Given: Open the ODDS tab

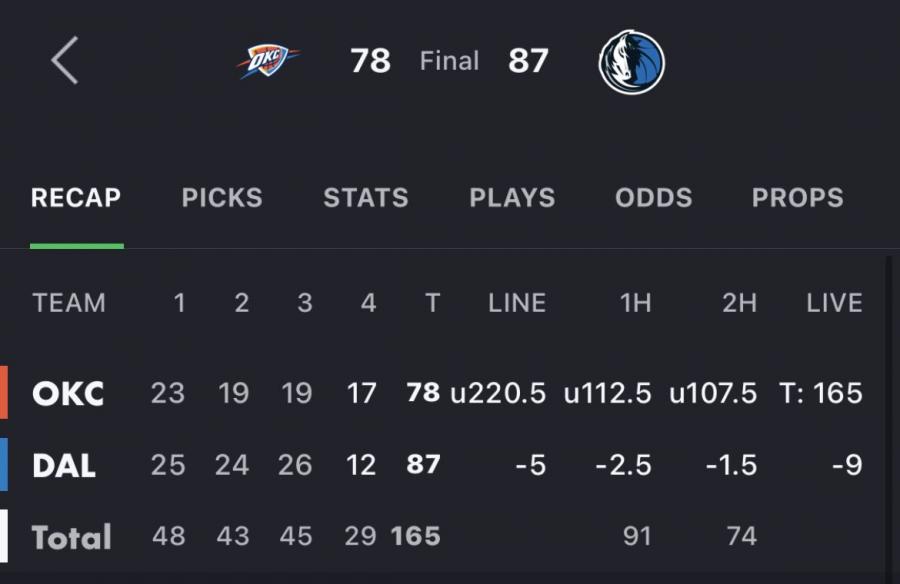Looking at the screenshot, I should click(654, 198).
